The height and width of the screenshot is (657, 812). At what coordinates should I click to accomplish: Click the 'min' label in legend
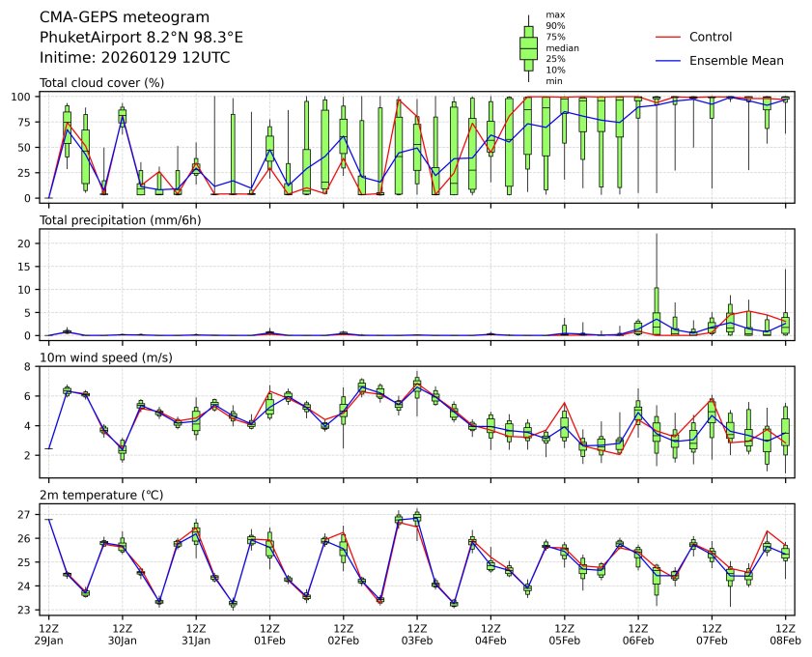[x=553, y=81]
